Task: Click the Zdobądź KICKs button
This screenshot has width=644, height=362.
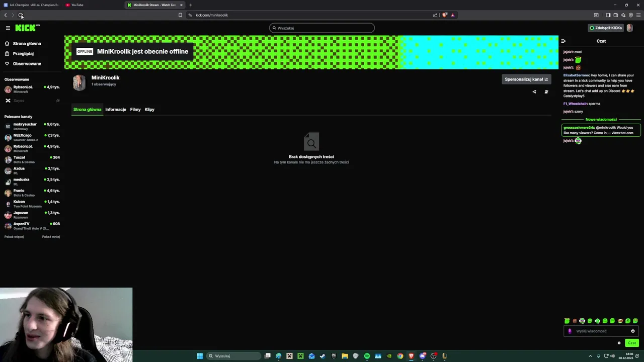Action: tap(606, 28)
